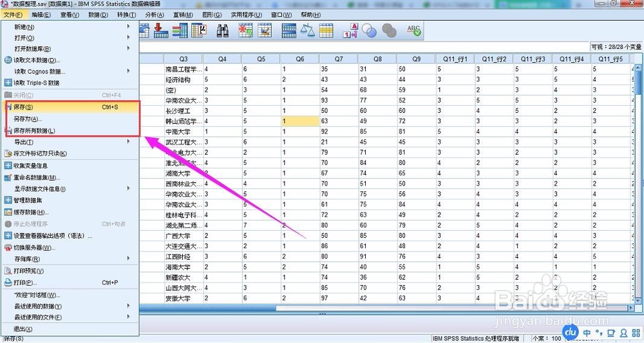
Task: Click the vertical scrollbar up arrow
Action: click(638, 67)
